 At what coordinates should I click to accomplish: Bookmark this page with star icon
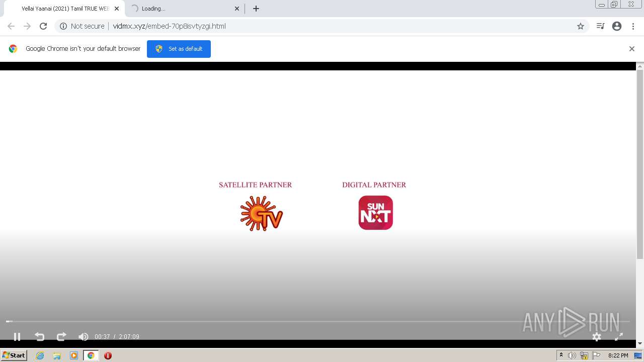tap(581, 26)
